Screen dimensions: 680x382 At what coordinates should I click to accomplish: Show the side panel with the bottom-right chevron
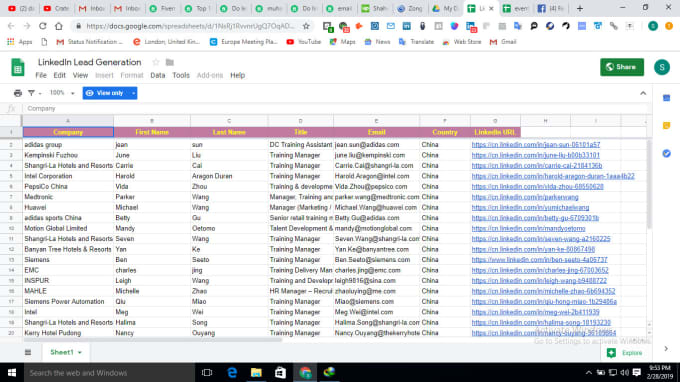[x=666, y=349]
